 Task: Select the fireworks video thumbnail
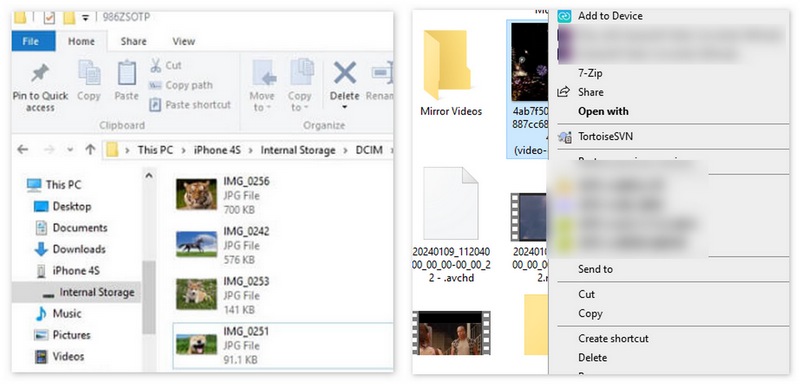(530, 62)
